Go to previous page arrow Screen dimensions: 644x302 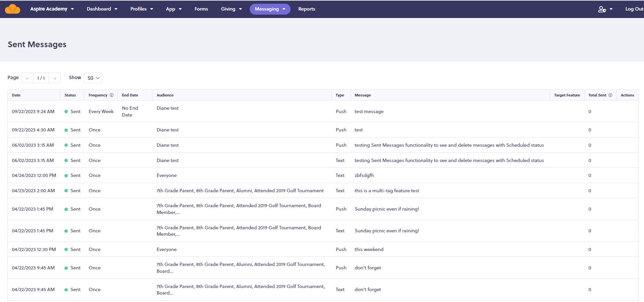coord(27,78)
